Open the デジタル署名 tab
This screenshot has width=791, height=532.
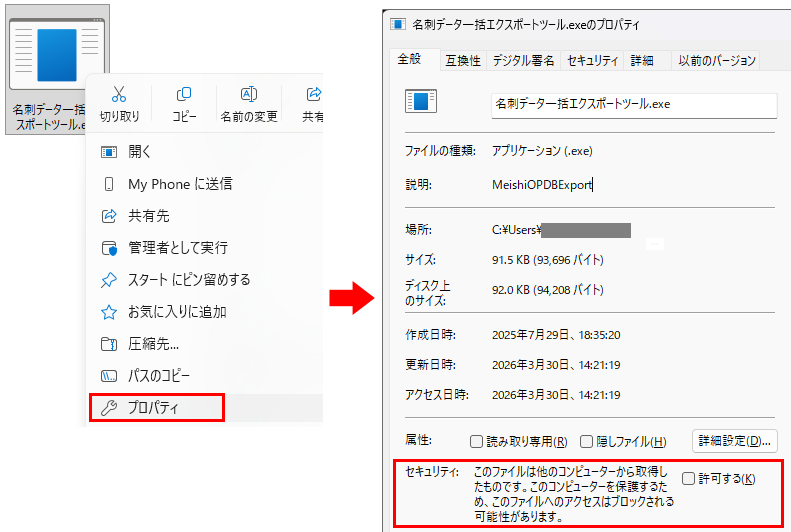point(523,61)
